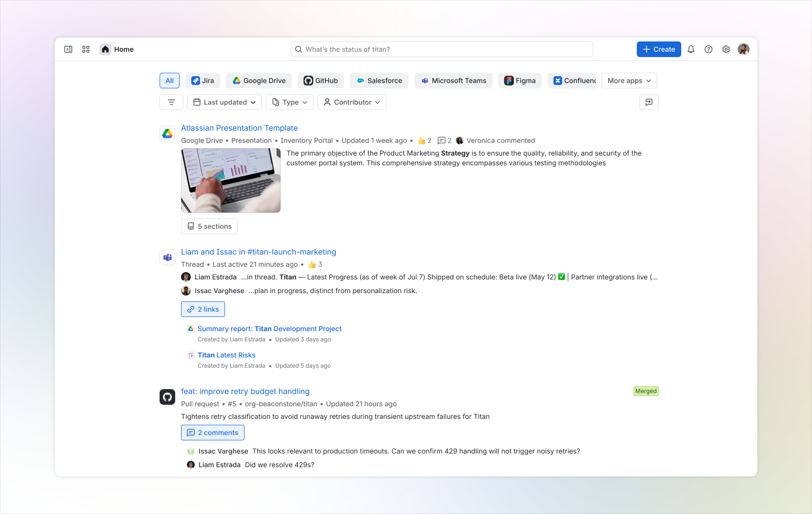Click the feedback chat icon button
Screen dimensions: 812x514
click(x=649, y=102)
